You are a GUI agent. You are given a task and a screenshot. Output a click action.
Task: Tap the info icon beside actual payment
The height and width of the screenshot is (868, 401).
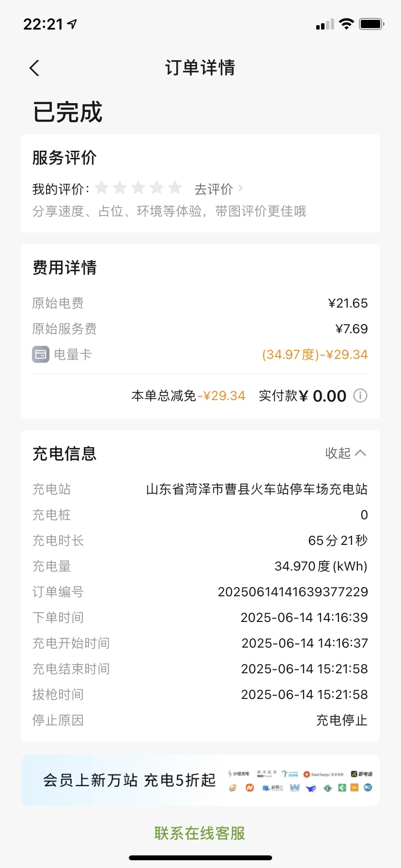coord(360,396)
